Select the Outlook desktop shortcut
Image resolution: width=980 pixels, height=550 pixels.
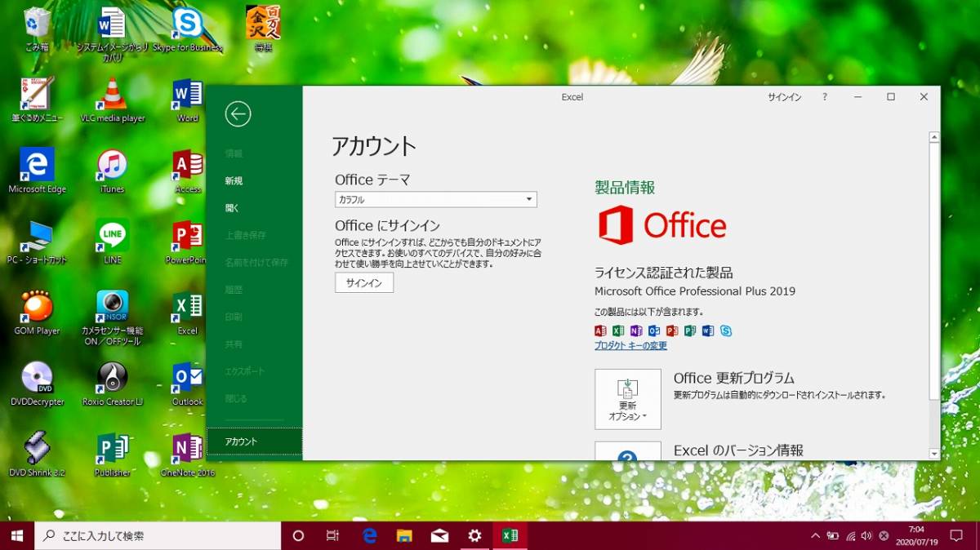tap(188, 384)
